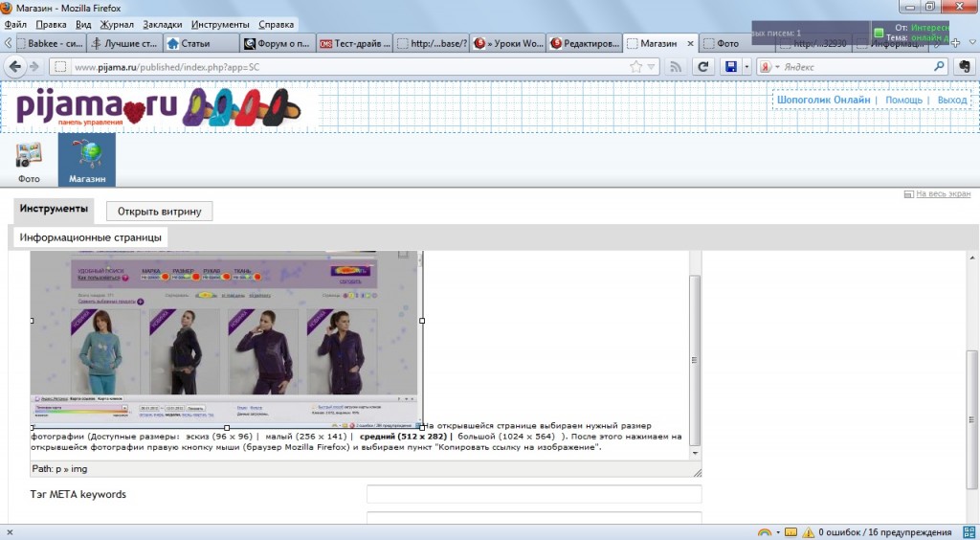Select the inserted screenshot image in editor
Screen dimensions: 980x540
pyautogui.click(x=226, y=339)
